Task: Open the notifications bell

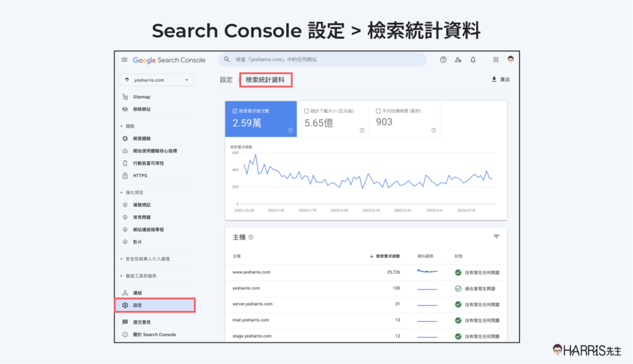Action: click(473, 60)
